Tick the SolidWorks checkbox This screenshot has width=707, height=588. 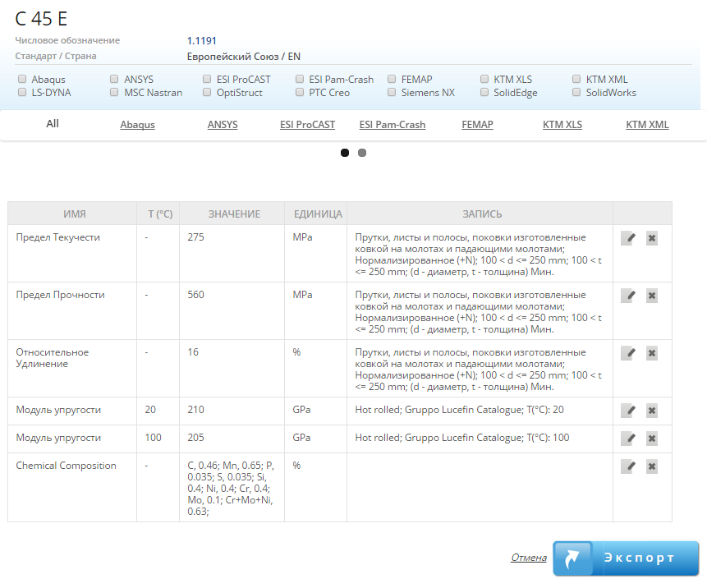[576, 92]
